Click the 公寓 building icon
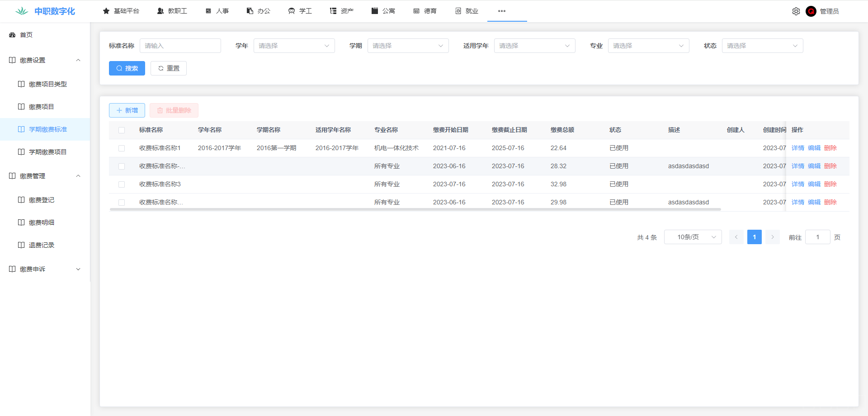868x416 pixels. tap(375, 11)
